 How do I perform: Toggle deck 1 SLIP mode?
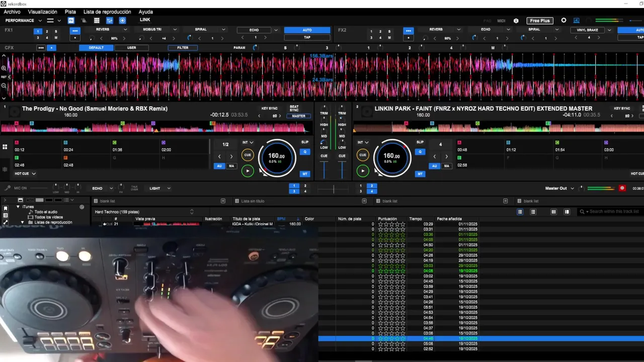[x=305, y=142]
